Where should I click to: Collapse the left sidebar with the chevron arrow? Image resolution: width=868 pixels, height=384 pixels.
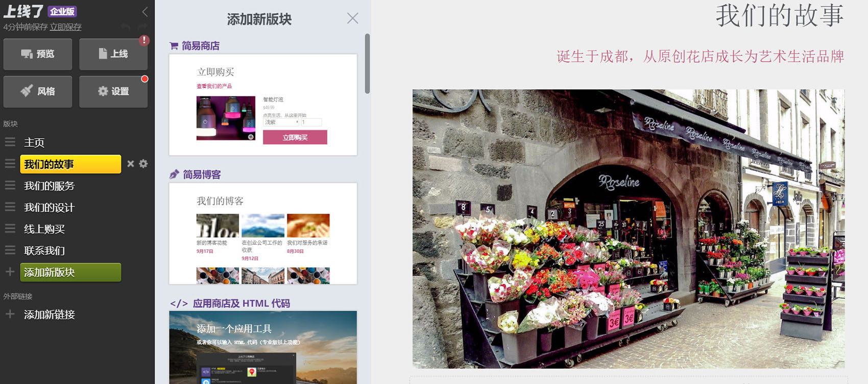tap(145, 11)
